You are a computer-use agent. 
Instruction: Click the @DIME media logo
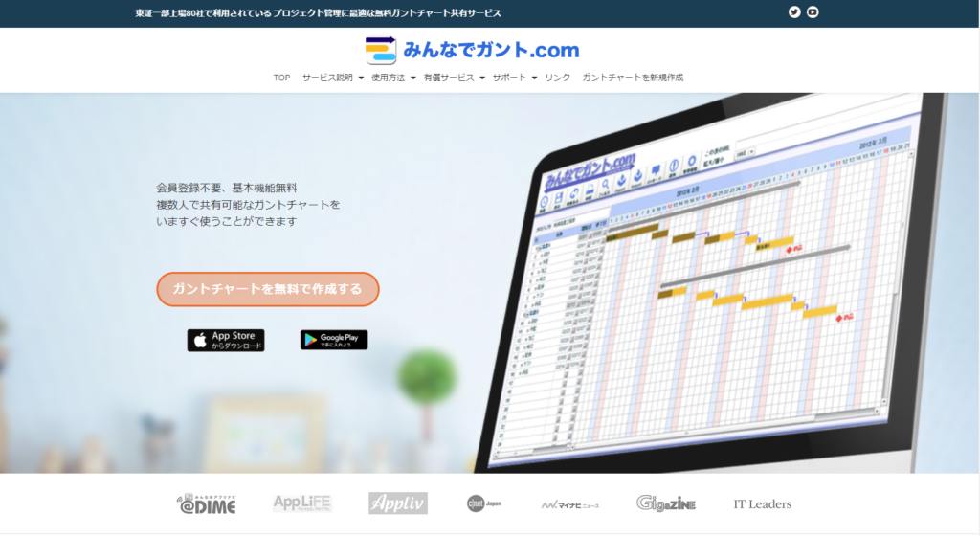coord(207,503)
